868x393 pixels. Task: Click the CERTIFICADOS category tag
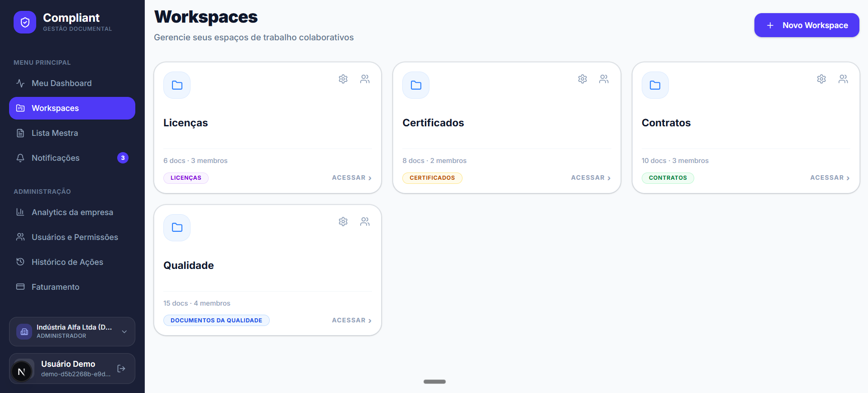(432, 178)
